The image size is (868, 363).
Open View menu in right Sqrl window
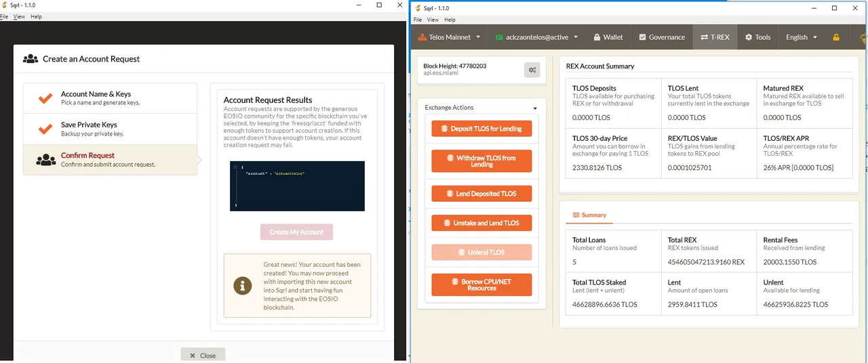[432, 20]
